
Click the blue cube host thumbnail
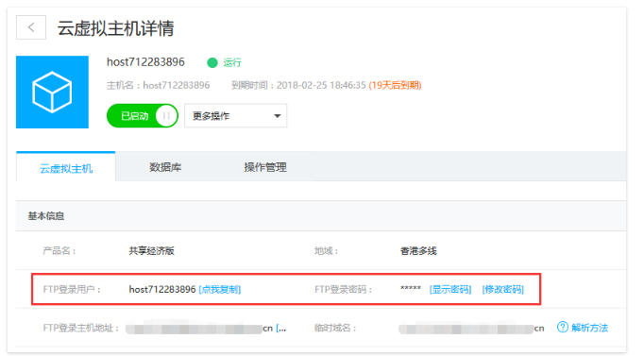tap(52, 92)
